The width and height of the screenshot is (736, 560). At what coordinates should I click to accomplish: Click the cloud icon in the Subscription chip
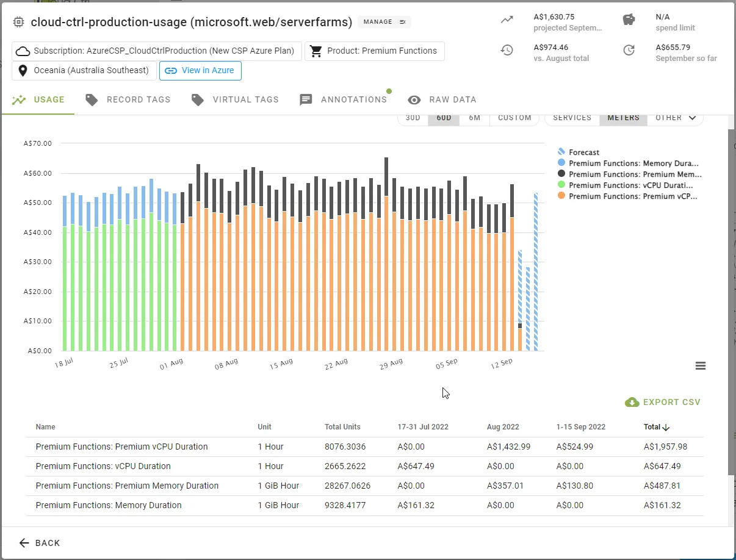coord(23,51)
